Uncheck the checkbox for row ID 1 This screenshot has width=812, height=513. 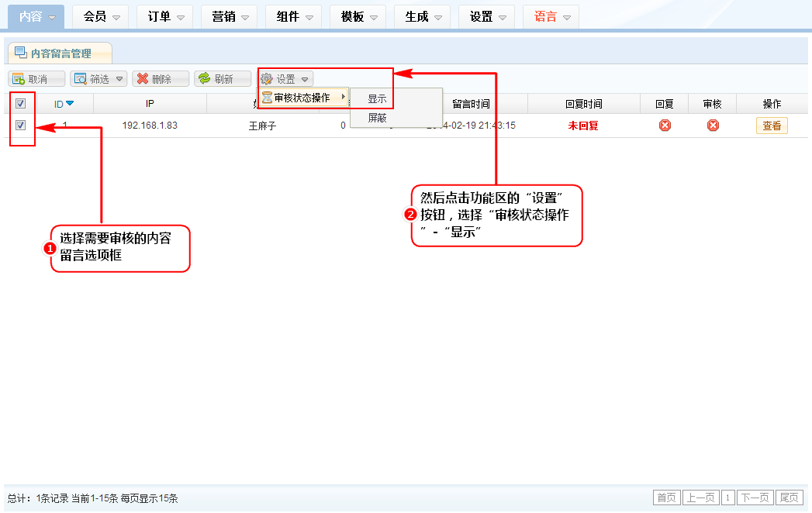pos(21,125)
